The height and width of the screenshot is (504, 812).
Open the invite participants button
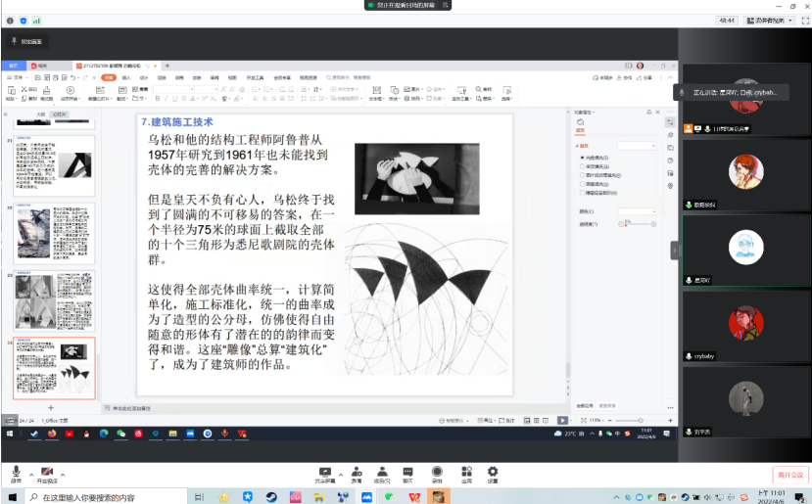coord(357,475)
